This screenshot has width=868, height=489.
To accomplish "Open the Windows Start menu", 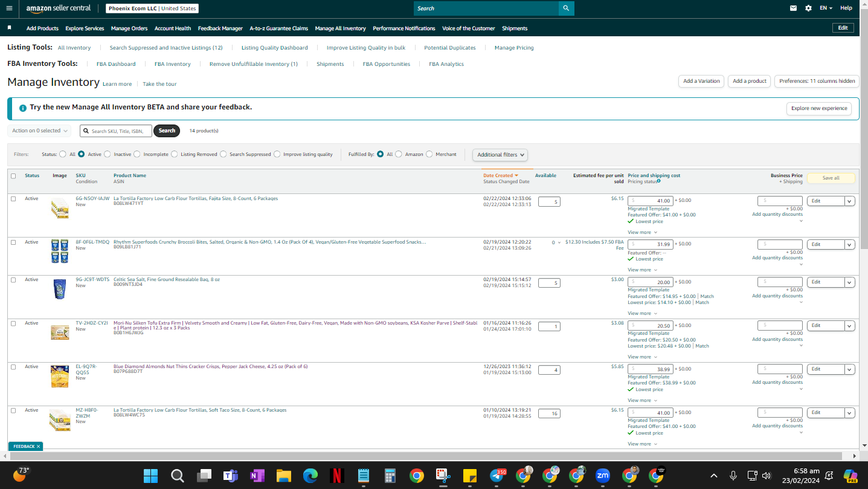I will (x=150, y=476).
